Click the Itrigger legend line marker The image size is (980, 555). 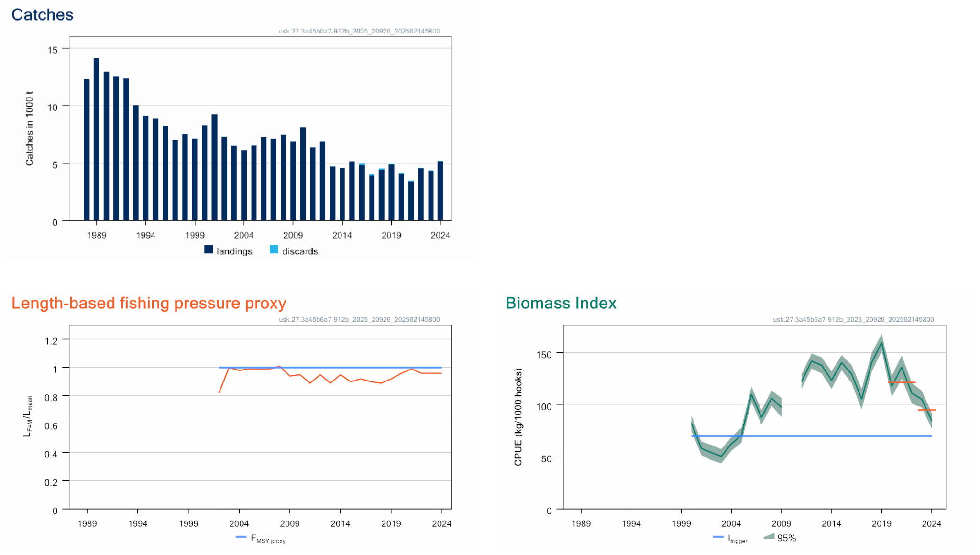tap(718, 537)
